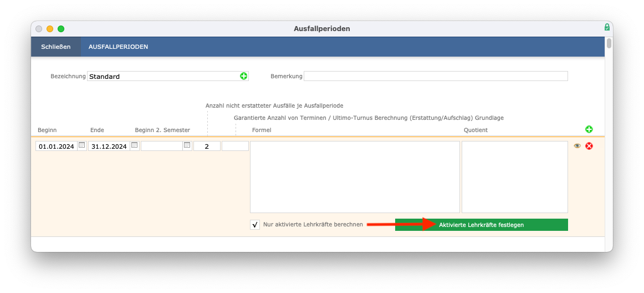Click into the Formel text area
The width and height of the screenshot is (644, 293).
pos(355,177)
